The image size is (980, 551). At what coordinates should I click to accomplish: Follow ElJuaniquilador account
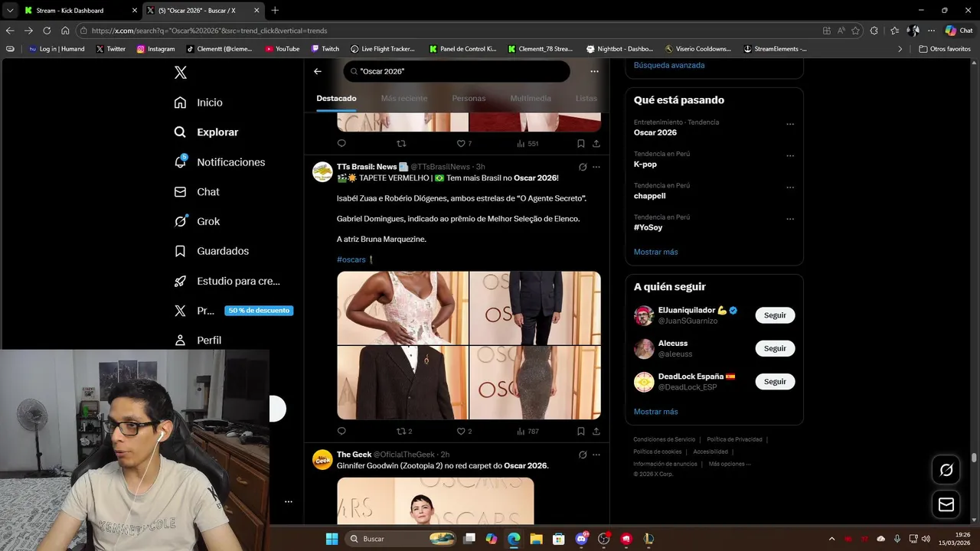click(775, 315)
